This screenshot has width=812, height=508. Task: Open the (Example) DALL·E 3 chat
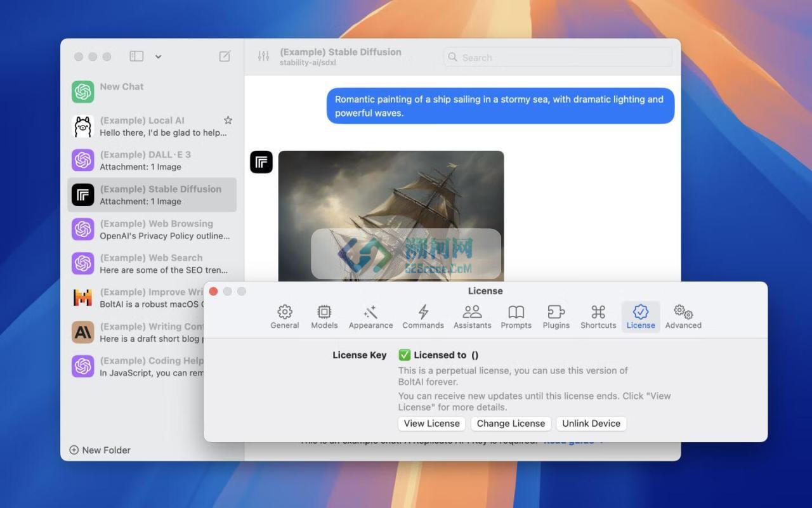point(152,160)
